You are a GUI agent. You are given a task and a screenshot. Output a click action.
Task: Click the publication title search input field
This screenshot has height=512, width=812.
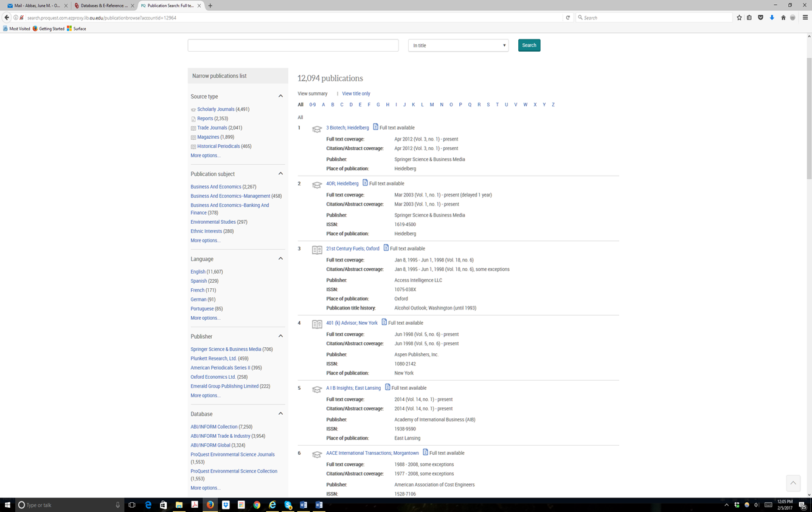293,46
